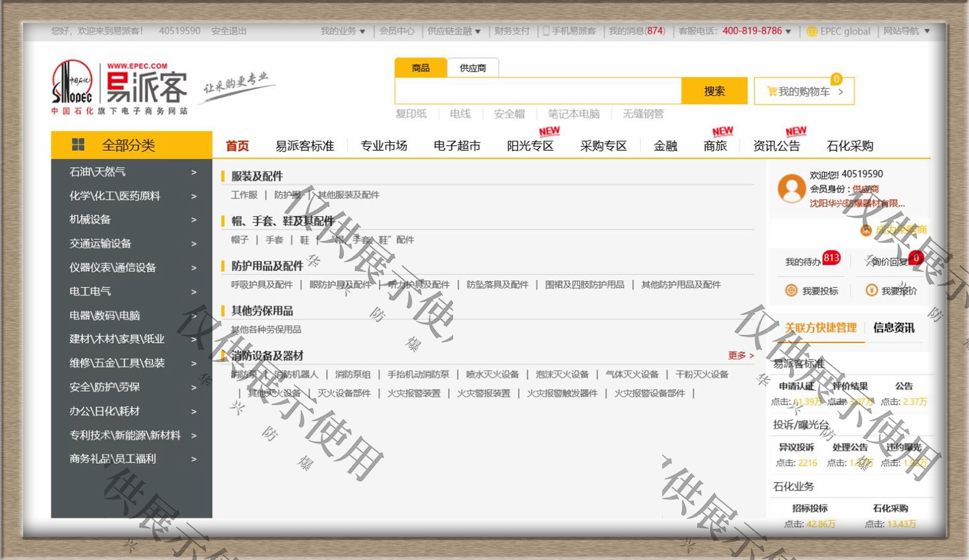This screenshot has width=969, height=560.
Task: Open 我的购物车 button
Action: (x=804, y=91)
